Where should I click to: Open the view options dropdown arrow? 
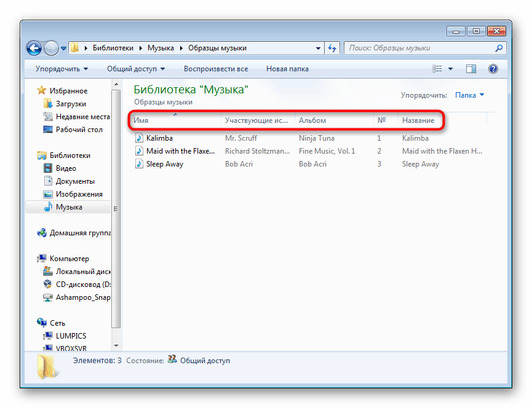[451, 69]
